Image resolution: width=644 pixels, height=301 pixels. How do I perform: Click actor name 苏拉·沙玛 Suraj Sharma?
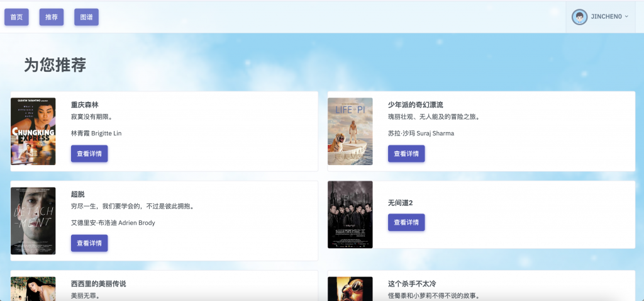[x=421, y=133]
